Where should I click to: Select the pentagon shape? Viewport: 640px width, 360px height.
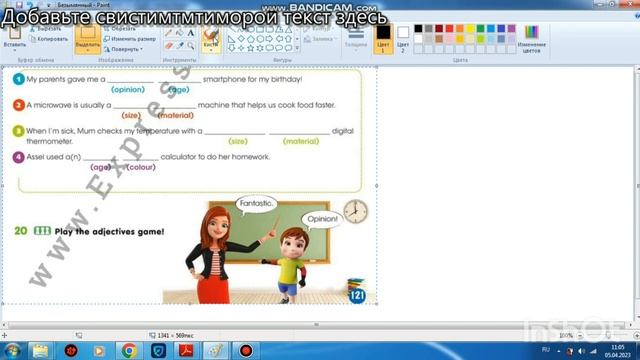(x=250, y=39)
